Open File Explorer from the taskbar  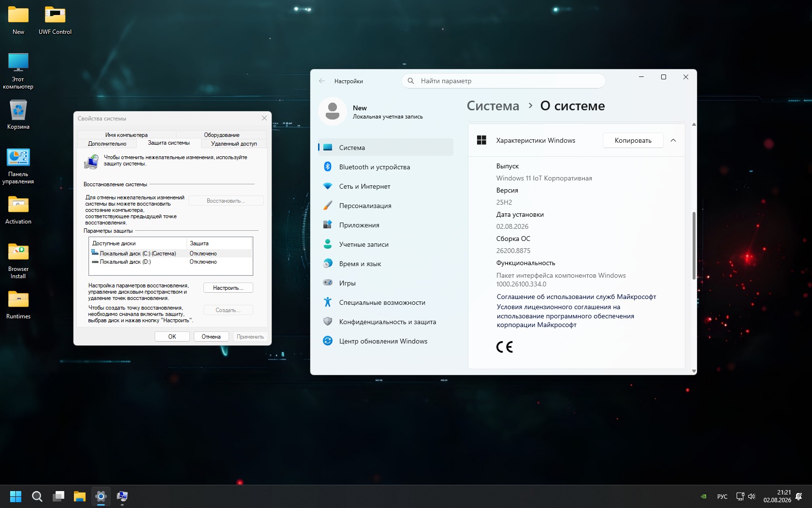tap(80, 496)
